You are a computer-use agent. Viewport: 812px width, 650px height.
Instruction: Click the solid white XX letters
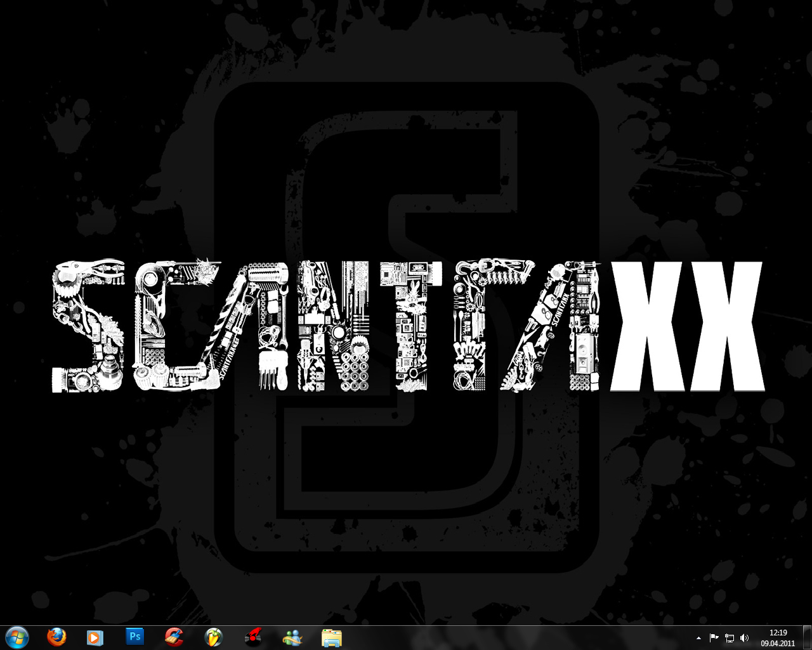tap(687, 325)
